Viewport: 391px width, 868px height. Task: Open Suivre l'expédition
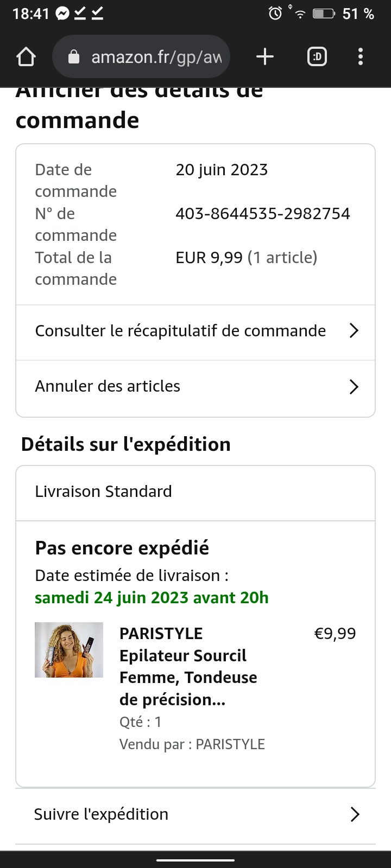pyautogui.click(x=101, y=814)
